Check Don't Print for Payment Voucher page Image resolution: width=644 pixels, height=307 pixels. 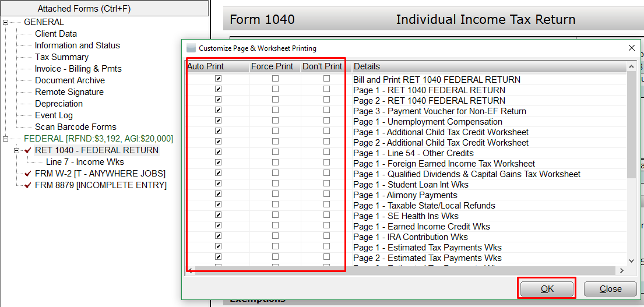(x=326, y=110)
